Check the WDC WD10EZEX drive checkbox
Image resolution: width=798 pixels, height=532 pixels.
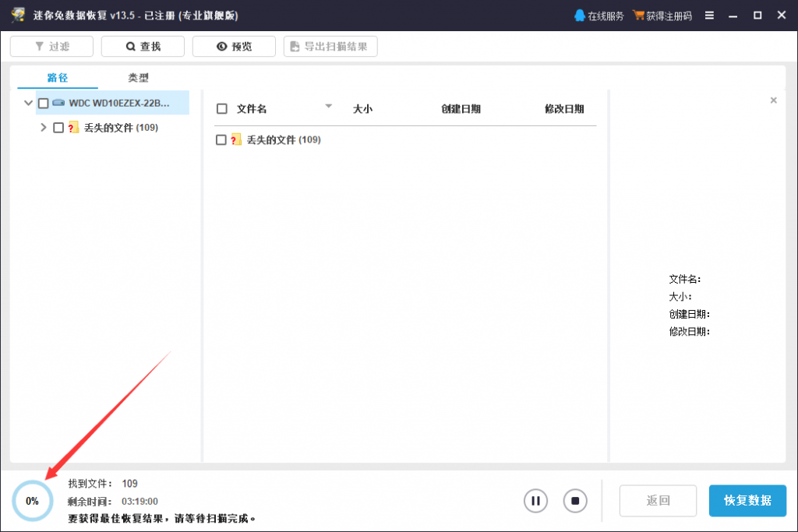point(44,104)
